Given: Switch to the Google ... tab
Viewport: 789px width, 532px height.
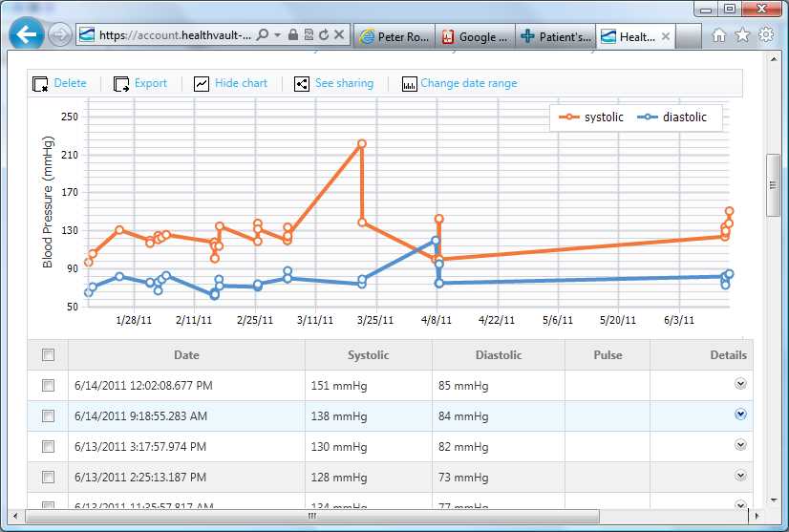Looking at the screenshot, I should tap(475, 36).
